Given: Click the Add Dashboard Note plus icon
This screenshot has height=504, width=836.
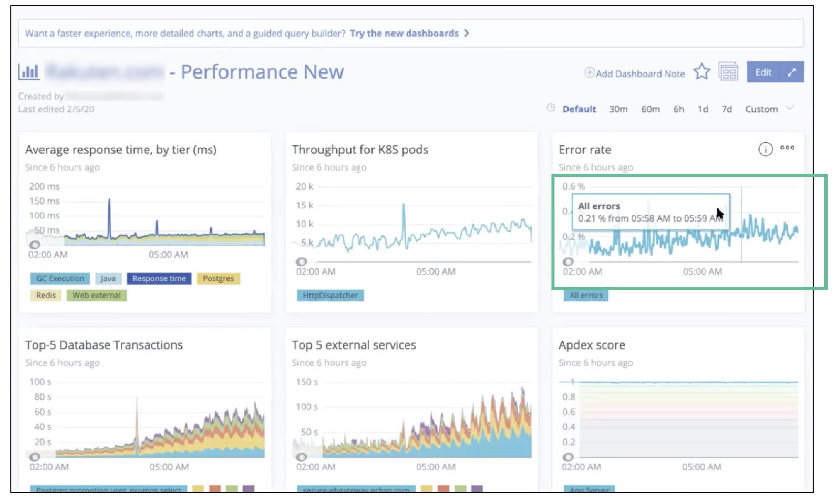Looking at the screenshot, I should click(x=590, y=73).
